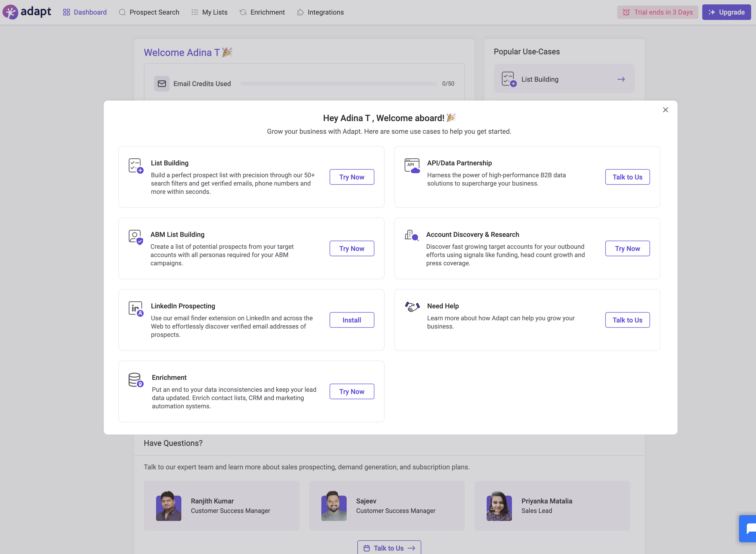The width and height of the screenshot is (756, 554).
Task: Click the Prospect Search magnifier icon
Action: (x=122, y=12)
